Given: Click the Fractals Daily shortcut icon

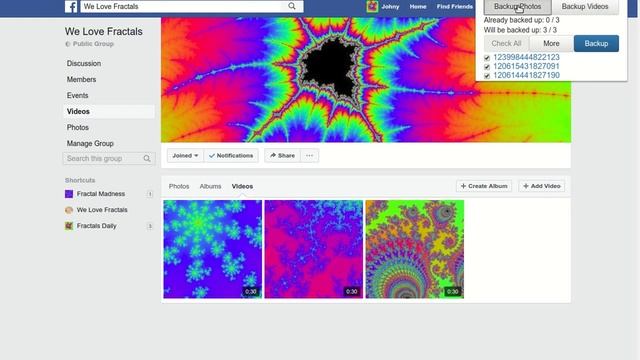Looking at the screenshot, I should pyautogui.click(x=69, y=226).
